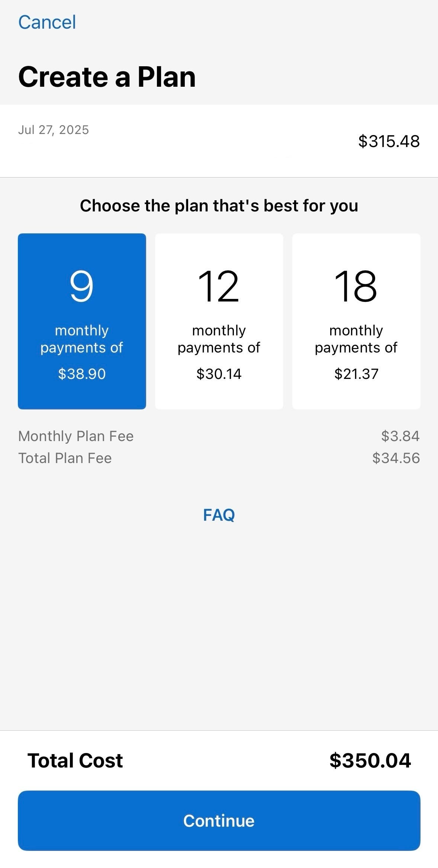Click the $38.90 payment amount
The width and height of the screenshot is (438, 868).
click(x=82, y=374)
